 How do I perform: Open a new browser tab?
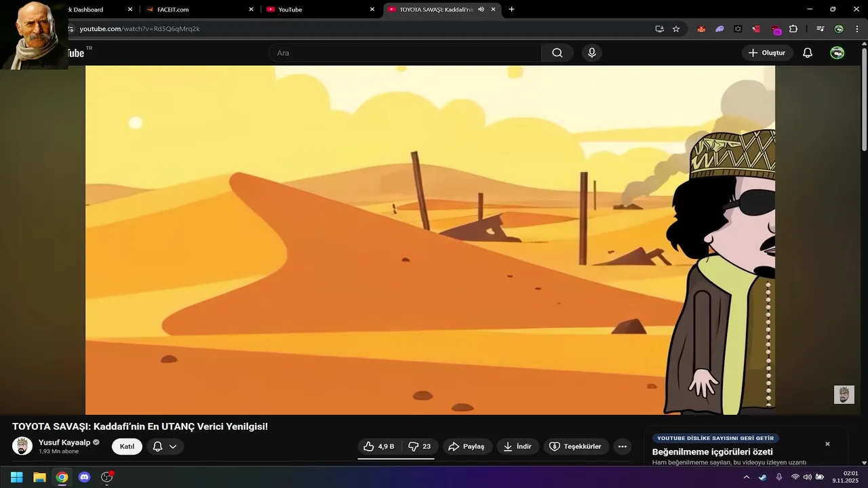(511, 9)
